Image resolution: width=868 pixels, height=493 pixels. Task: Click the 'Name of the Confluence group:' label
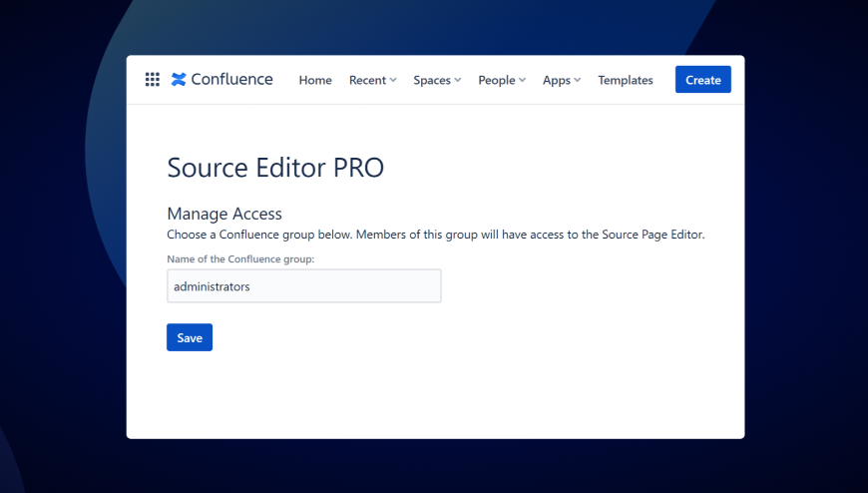point(240,258)
